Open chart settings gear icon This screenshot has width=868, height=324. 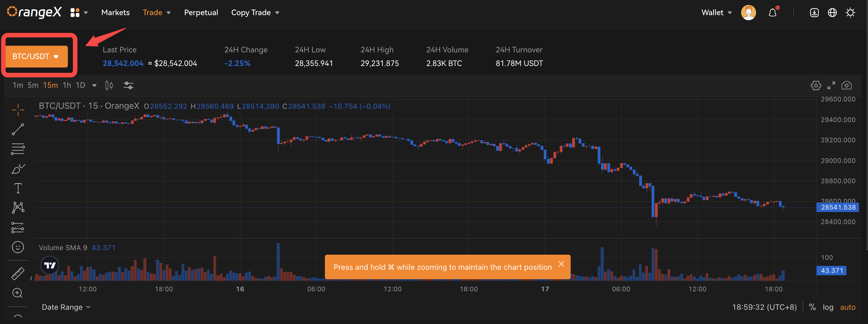click(816, 86)
